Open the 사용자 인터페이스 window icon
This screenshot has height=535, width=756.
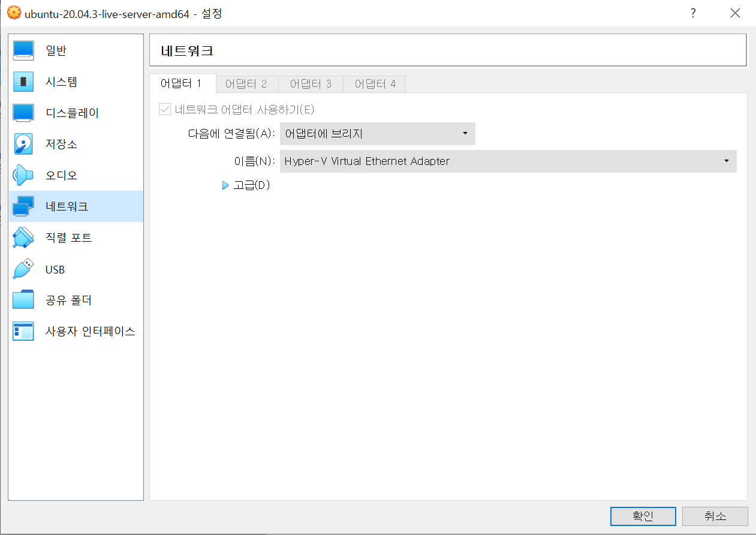[23, 331]
